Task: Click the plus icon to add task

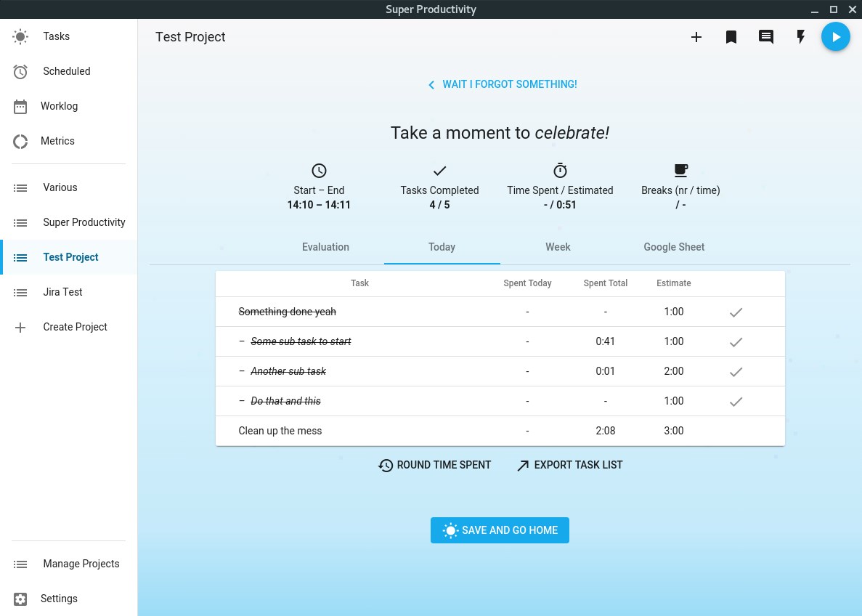Action: click(x=696, y=37)
